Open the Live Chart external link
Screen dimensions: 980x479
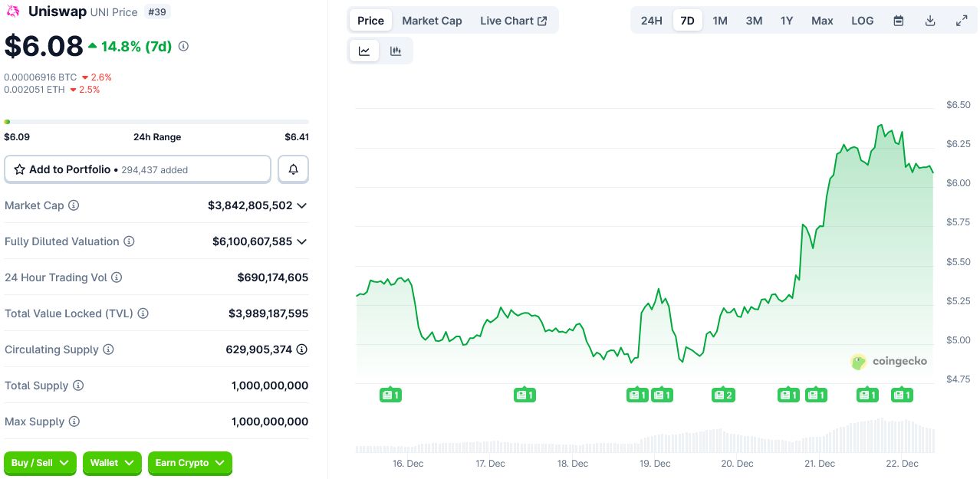514,21
